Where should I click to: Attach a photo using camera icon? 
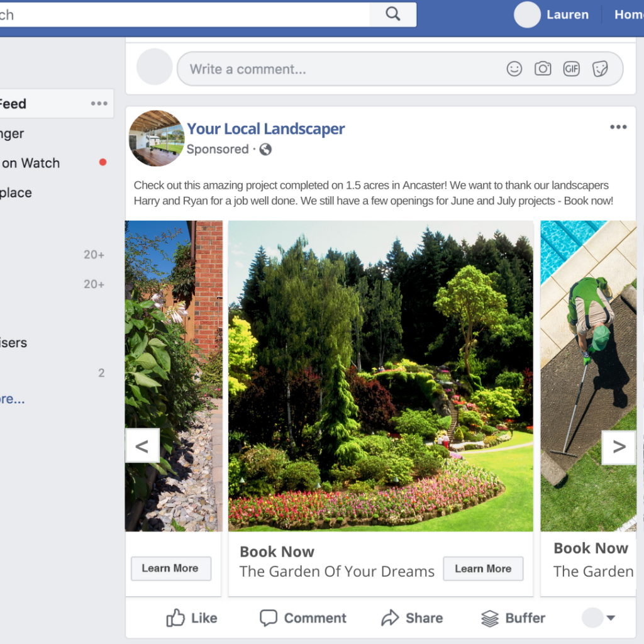(543, 69)
